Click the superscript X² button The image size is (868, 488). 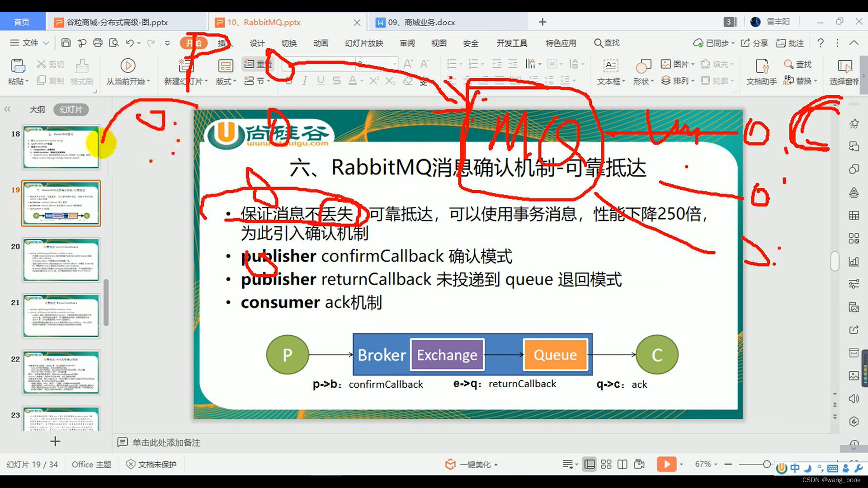[x=374, y=80]
